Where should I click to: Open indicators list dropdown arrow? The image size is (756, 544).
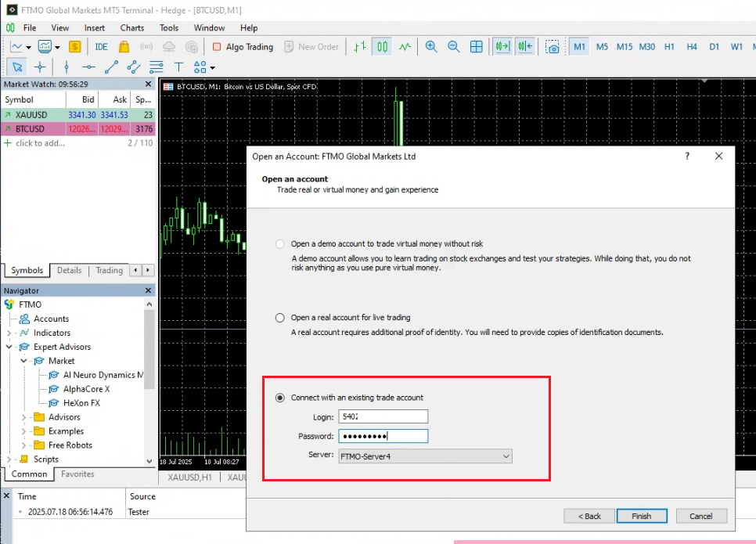click(57, 47)
